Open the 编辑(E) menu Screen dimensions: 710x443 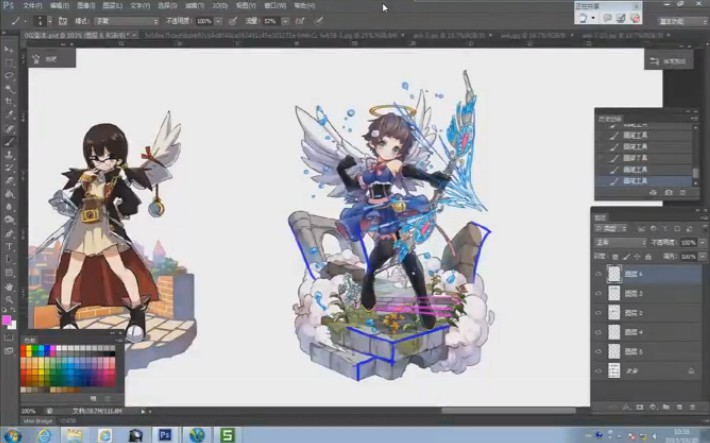click(x=59, y=6)
